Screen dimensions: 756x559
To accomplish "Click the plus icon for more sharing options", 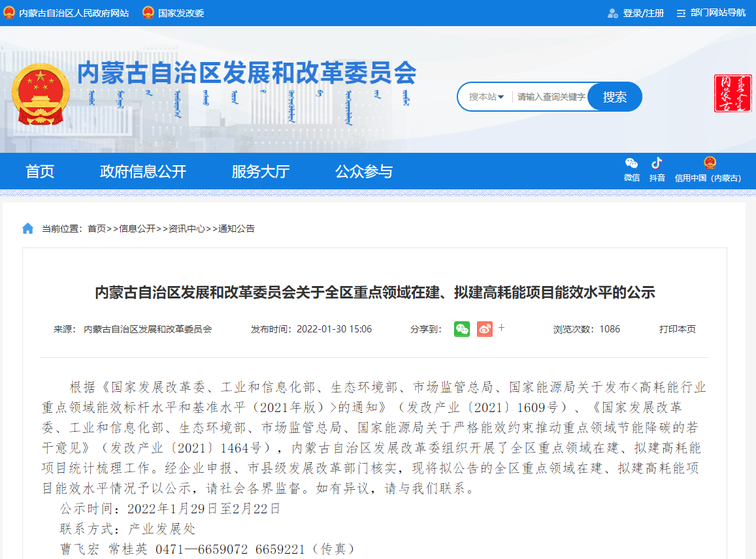I will [502, 328].
